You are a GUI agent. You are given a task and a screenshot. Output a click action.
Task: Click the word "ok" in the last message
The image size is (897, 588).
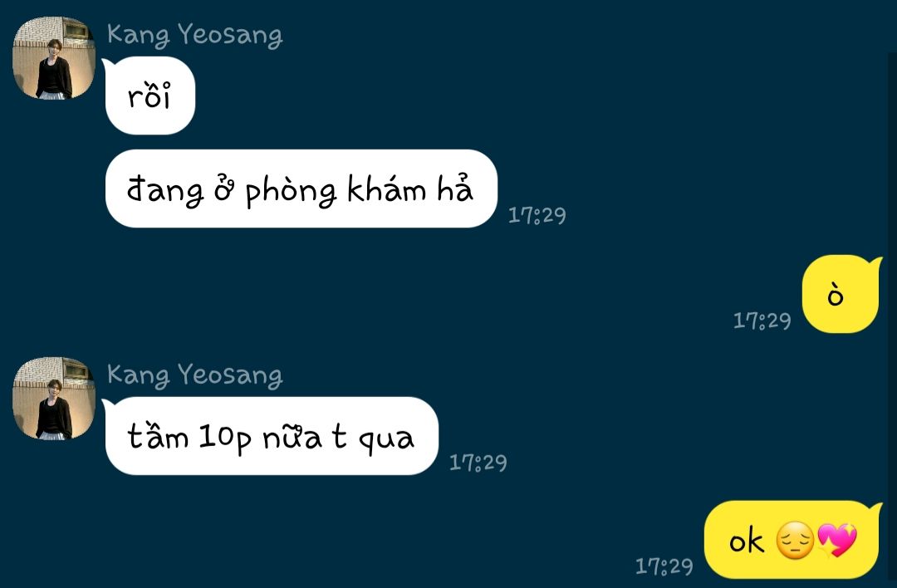coord(747,541)
